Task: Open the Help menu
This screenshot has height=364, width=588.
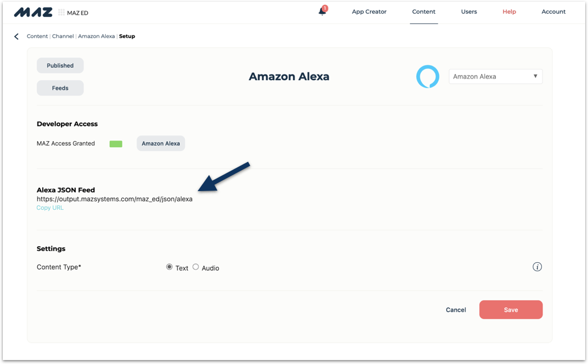Action: [510, 11]
